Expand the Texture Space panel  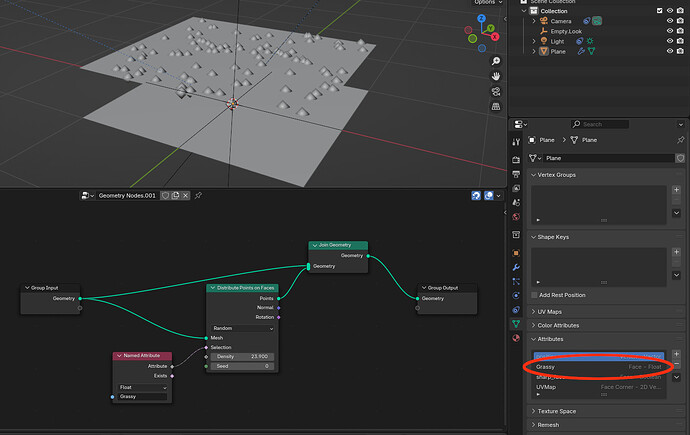tap(533, 411)
